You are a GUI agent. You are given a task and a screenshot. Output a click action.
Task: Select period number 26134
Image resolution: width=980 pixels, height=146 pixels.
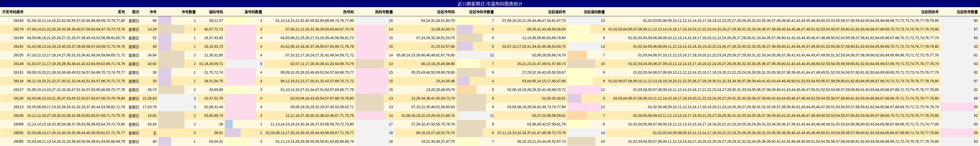click(x=18, y=81)
